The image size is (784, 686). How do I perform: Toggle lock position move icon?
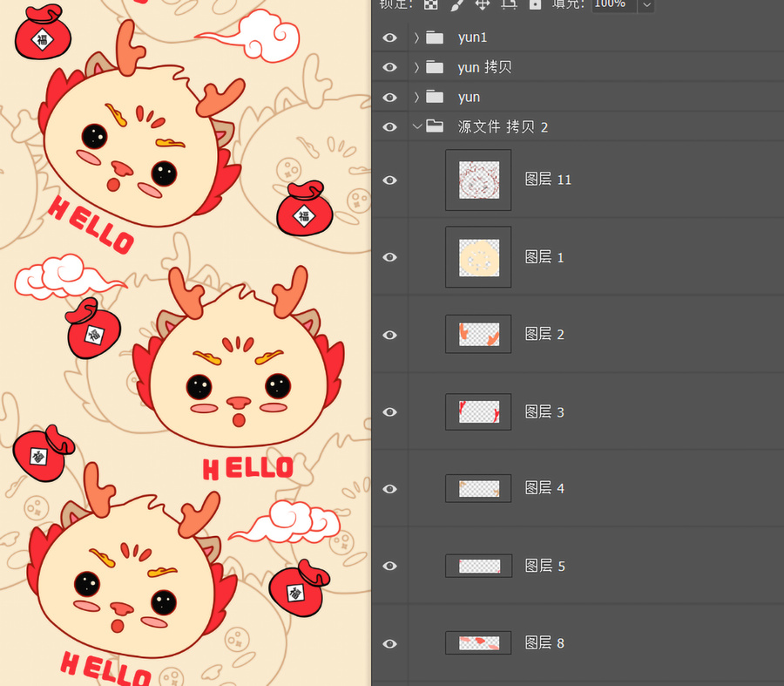483,4
